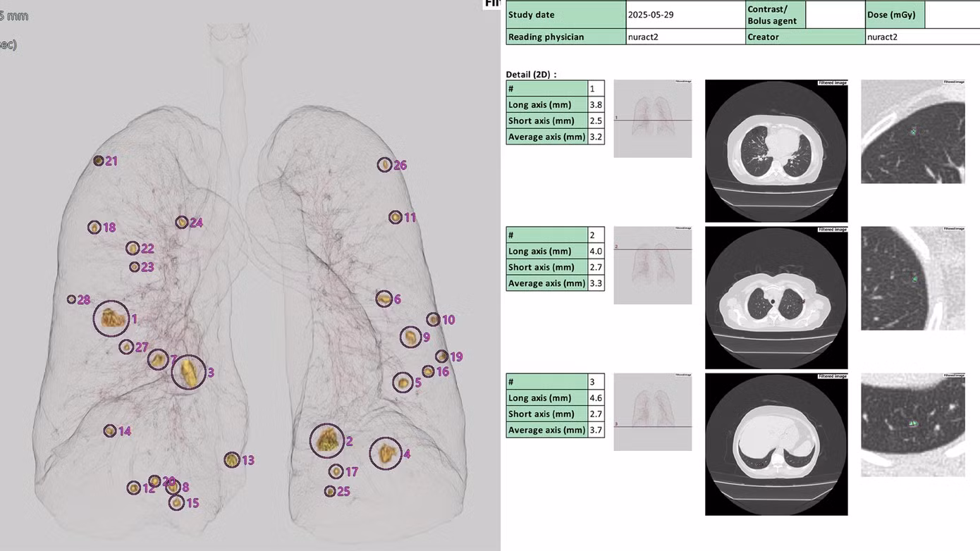This screenshot has height=551, width=980.
Task: Click the "Detail (2D) :" heading
Action: [531, 75]
